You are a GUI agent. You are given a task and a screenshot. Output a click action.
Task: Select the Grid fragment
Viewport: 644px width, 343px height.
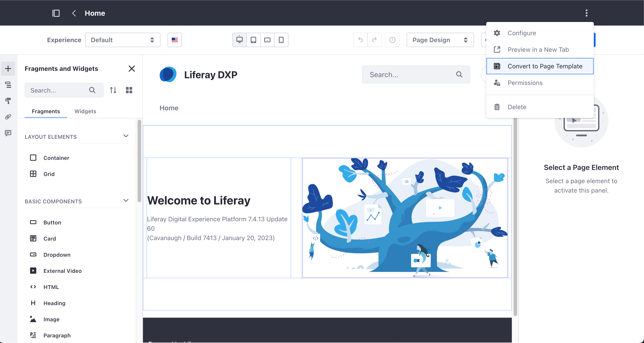76,174
